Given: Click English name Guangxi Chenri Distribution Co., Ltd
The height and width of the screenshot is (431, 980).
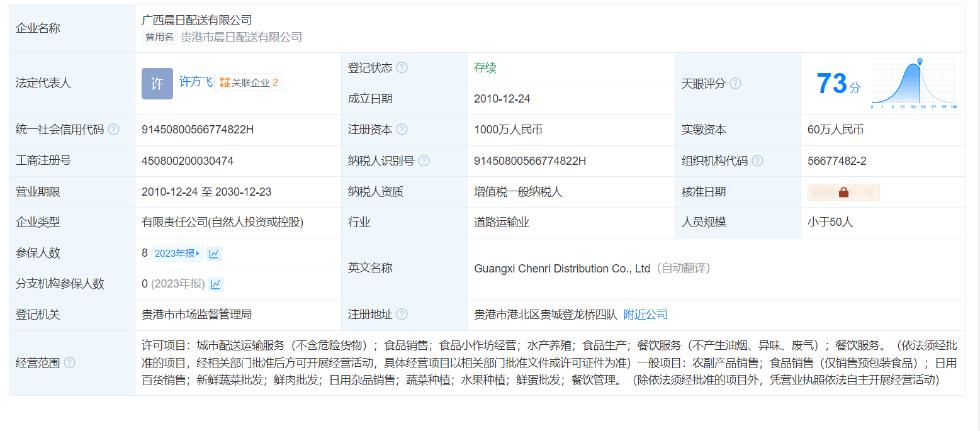Looking at the screenshot, I should tap(561, 269).
